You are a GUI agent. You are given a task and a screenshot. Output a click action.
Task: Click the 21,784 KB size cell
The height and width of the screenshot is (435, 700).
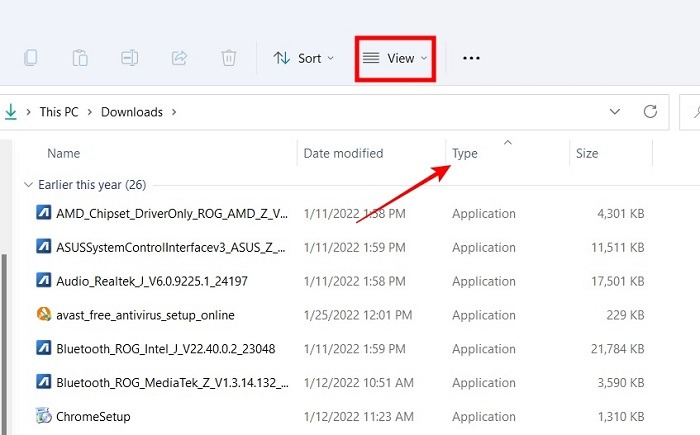click(x=618, y=349)
